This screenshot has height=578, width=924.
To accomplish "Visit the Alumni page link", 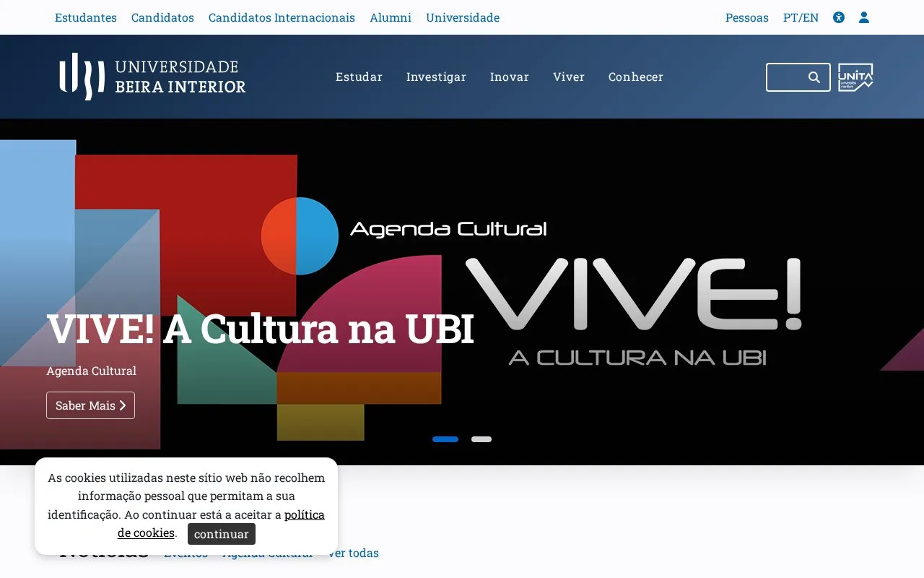I will [391, 17].
